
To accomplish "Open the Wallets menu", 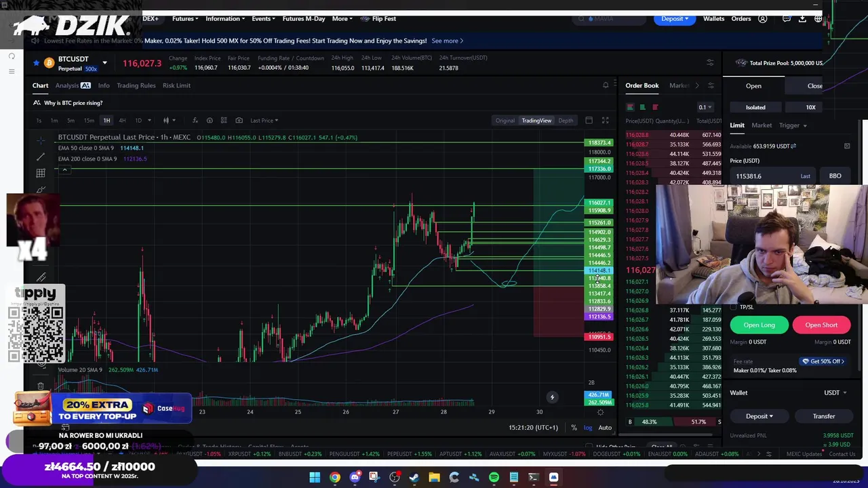I will [713, 18].
